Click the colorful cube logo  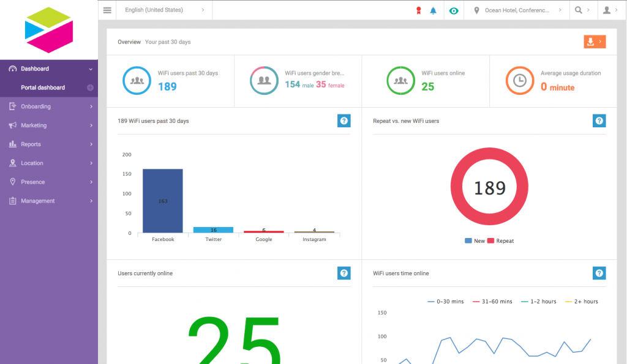coord(49,30)
